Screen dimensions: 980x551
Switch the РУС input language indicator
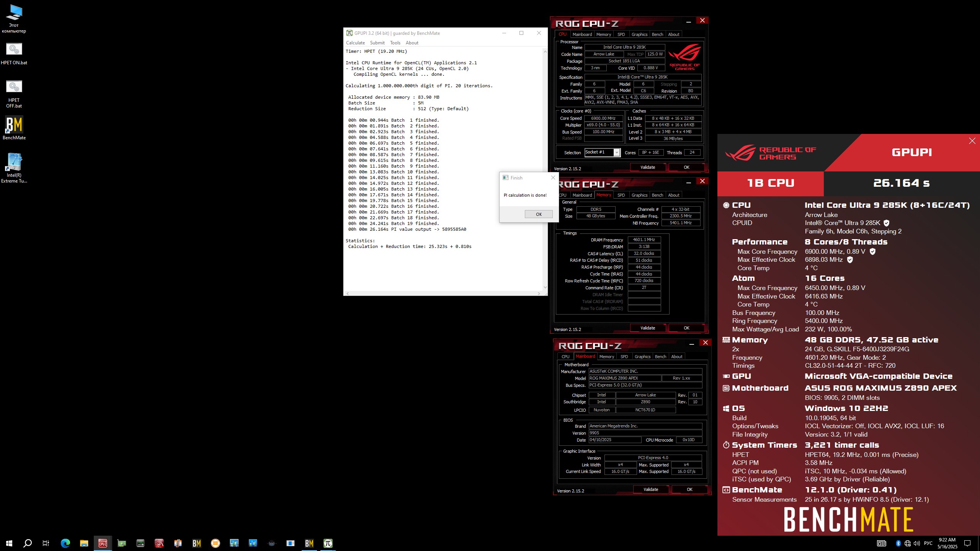928,543
